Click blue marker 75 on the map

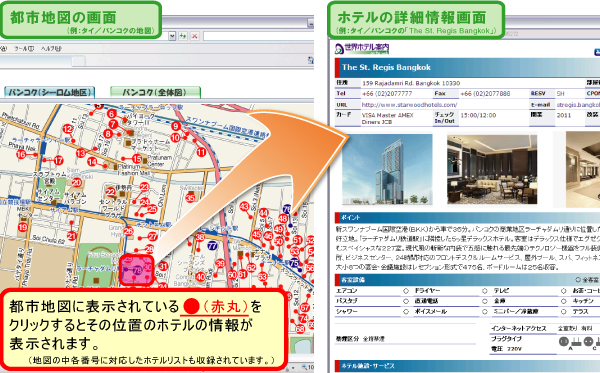point(294,263)
